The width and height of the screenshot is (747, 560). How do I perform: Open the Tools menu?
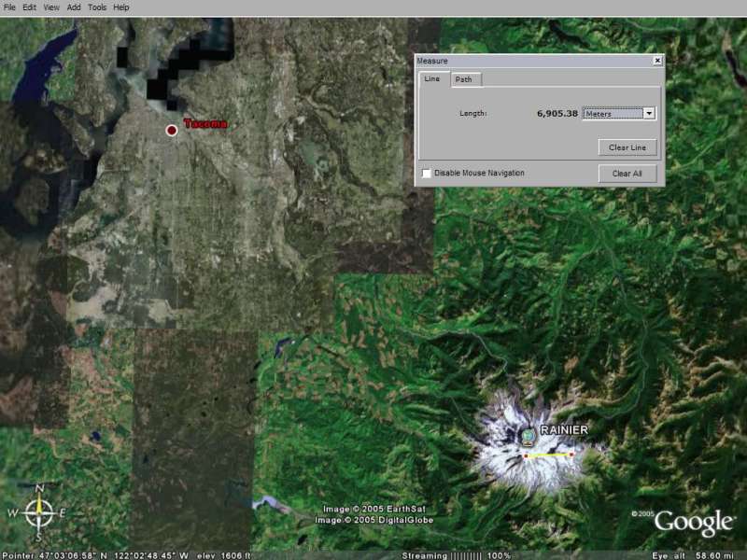(x=97, y=7)
